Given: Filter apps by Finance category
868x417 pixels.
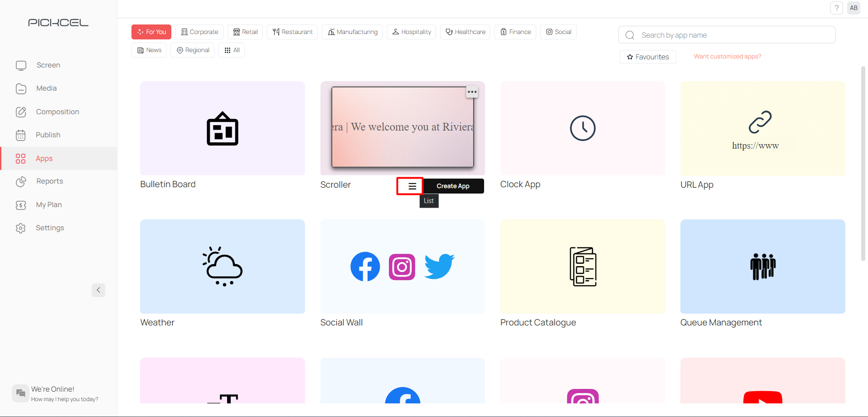Looking at the screenshot, I should (x=515, y=32).
